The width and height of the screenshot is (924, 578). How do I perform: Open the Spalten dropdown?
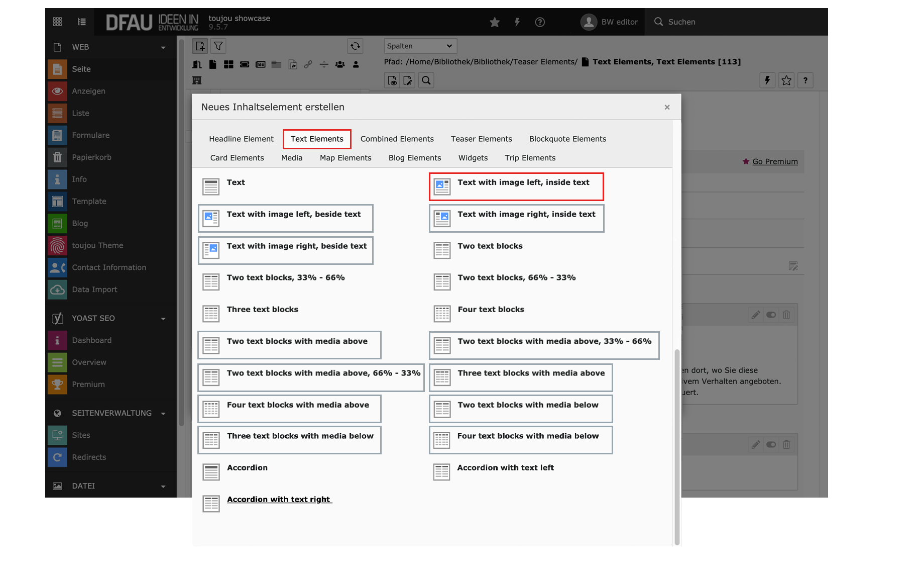tap(420, 46)
